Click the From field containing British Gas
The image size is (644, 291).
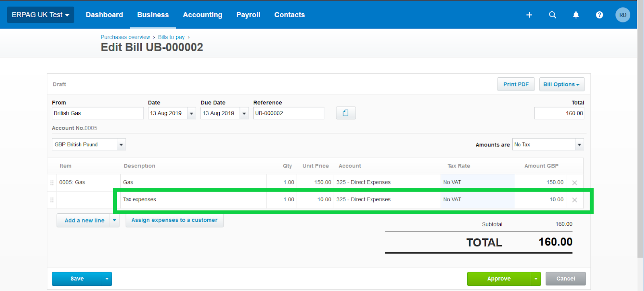click(97, 113)
